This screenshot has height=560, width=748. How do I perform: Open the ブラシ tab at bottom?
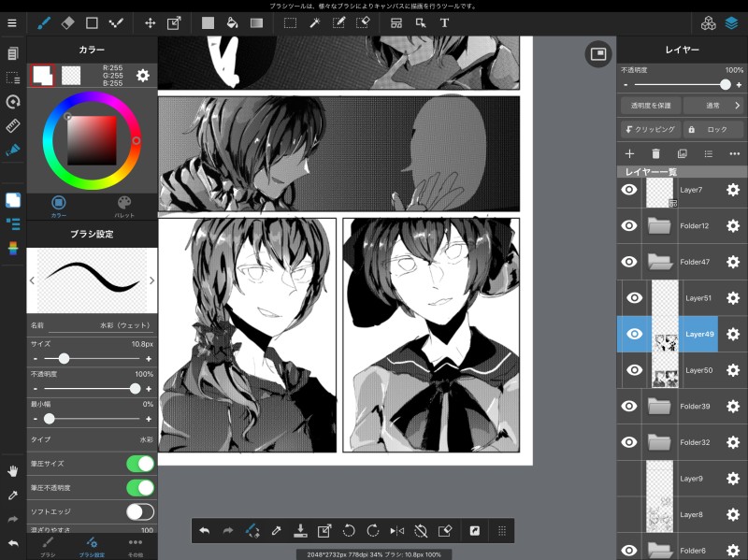48,547
